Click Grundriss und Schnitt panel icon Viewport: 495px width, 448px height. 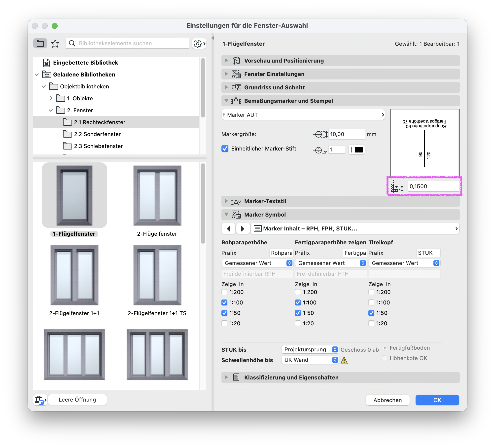coord(236,87)
